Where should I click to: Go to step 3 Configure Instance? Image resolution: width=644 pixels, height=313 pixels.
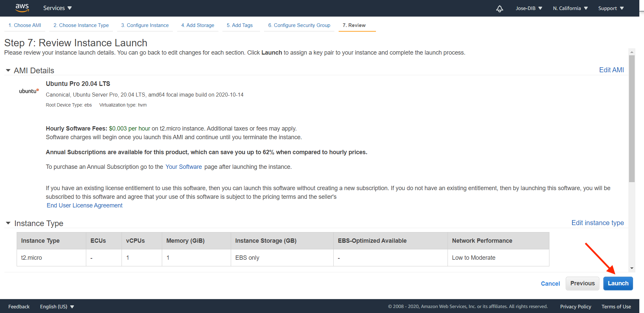[x=145, y=25]
